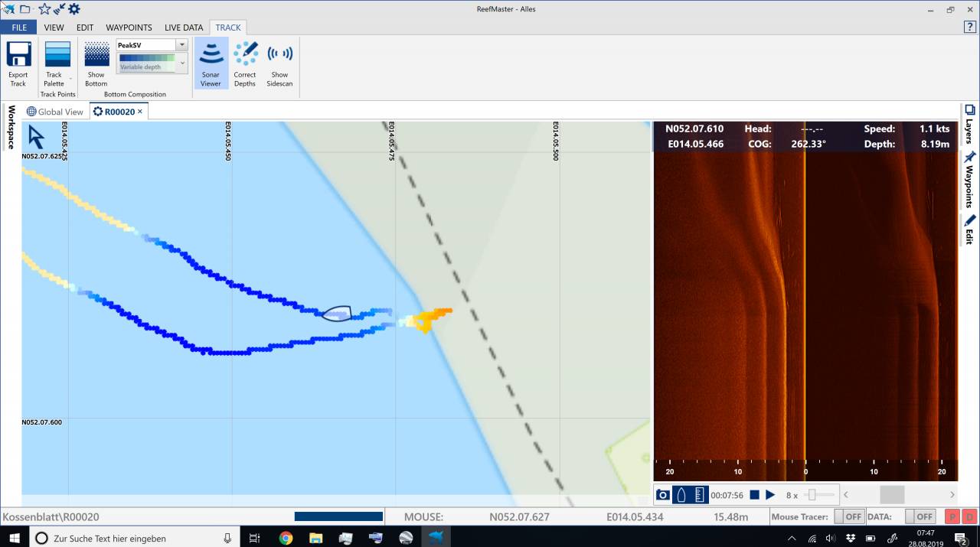This screenshot has height=547, width=980.
Task: Select the Correct Depths tool
Action: click(245, 56)
